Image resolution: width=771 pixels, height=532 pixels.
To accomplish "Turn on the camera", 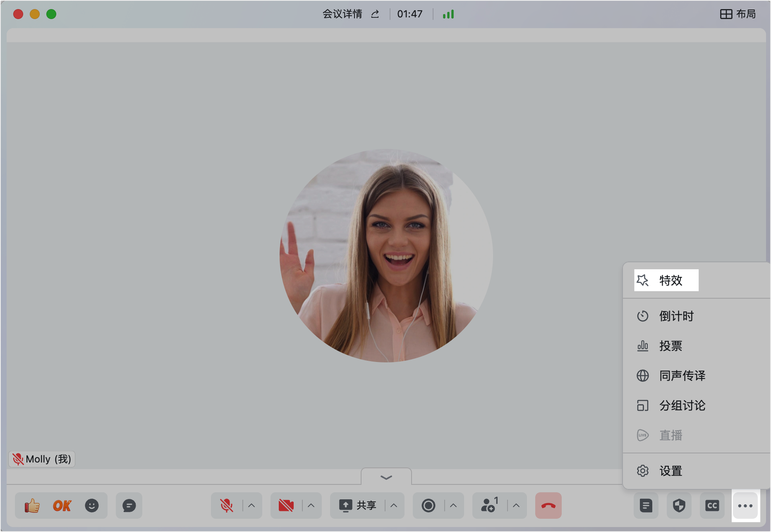I will [x=286, y=506].
